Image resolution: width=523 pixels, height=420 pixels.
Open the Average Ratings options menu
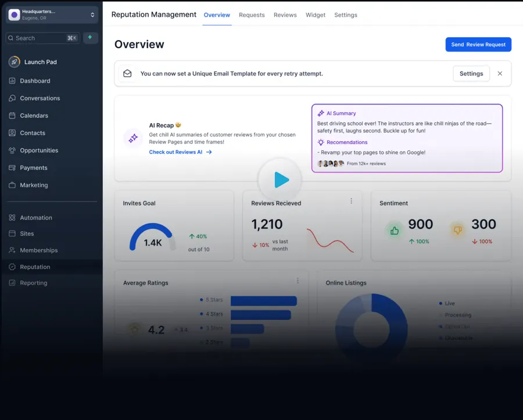[298, 281]
